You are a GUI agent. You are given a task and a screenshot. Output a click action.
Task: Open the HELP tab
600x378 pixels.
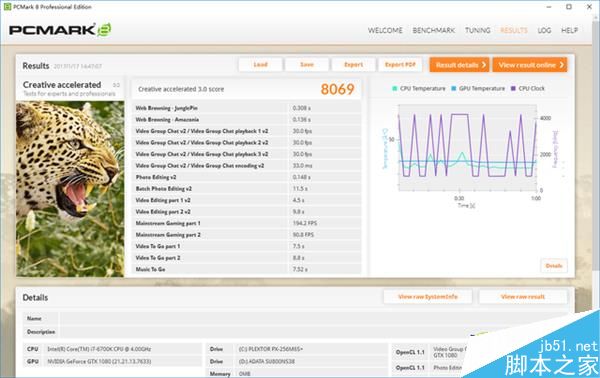pyautogui.click(x=569, y=30)
